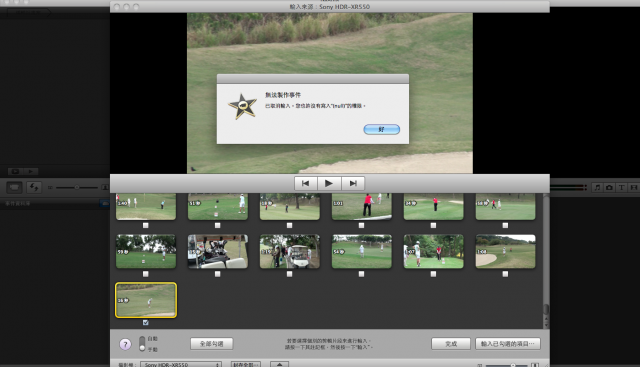Viewport: 640px width, 367px height.
Task: Select the golf bags clip thumbnail
Action: [x=218, y=251]
